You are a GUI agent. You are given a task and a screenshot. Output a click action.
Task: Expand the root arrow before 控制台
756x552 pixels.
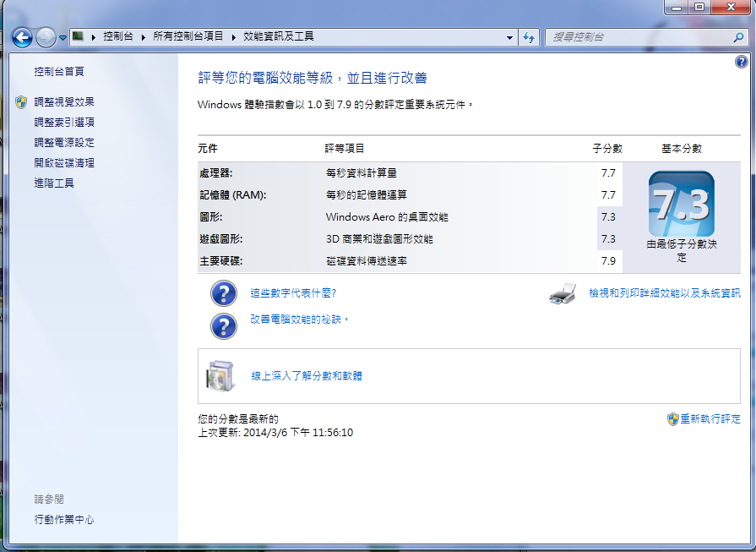93,36
